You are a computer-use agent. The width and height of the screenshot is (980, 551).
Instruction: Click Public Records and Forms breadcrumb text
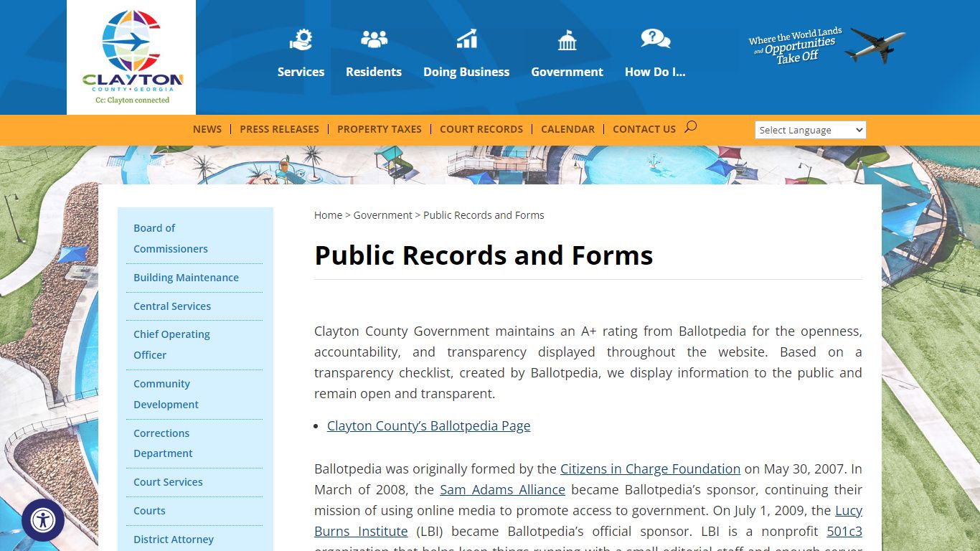[484, 215]
